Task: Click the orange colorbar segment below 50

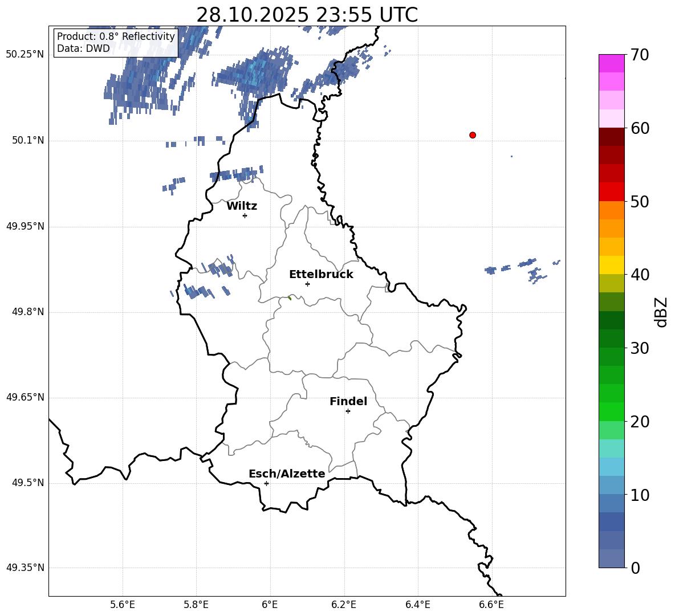Action: coord(611,210)
